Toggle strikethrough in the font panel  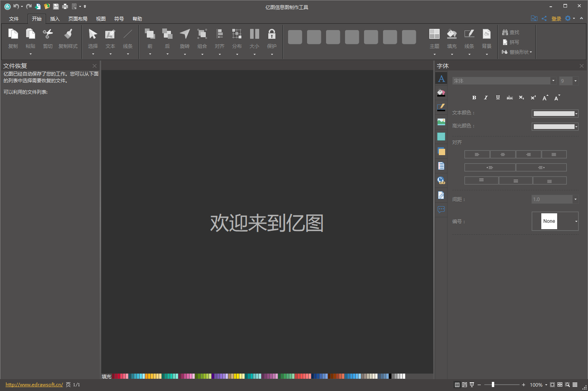point(510,98)
